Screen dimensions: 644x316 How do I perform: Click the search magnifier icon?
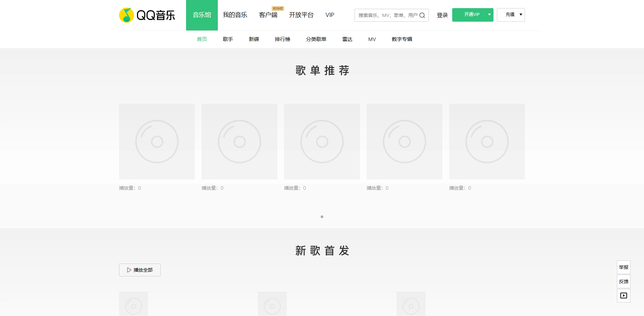422,15
